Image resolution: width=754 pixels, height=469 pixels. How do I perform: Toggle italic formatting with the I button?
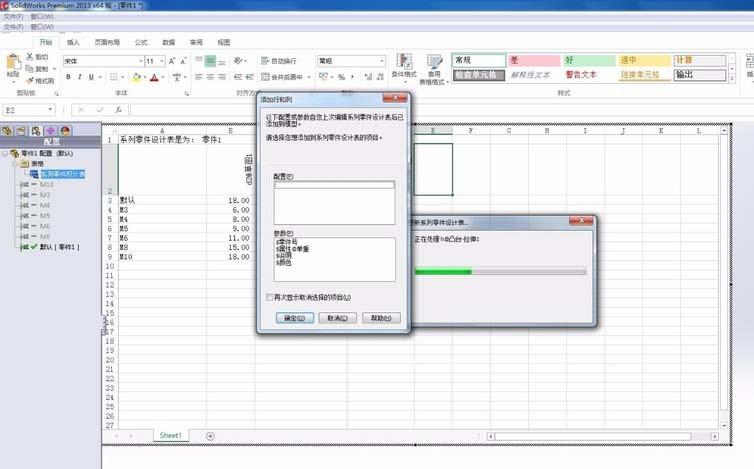pyautogui.click(x=79, y=77)
